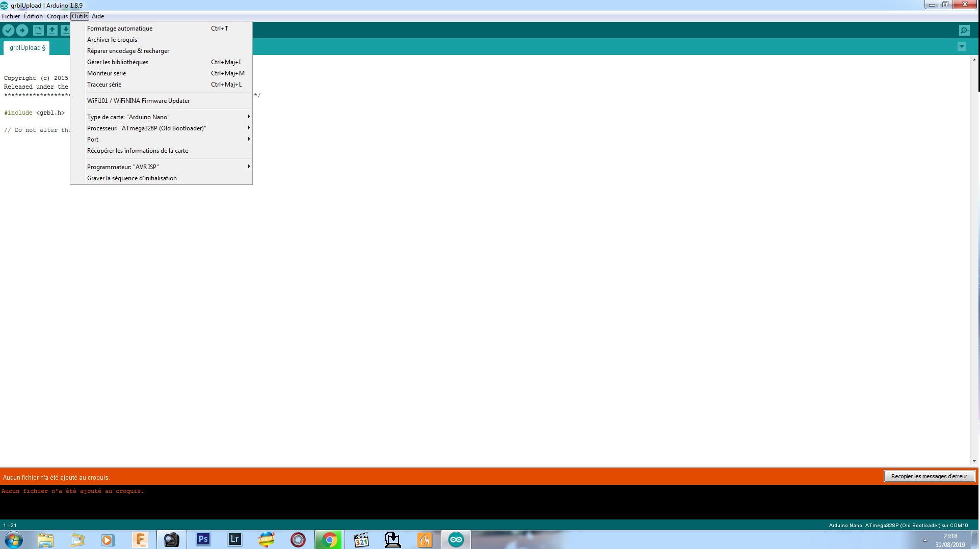Open the Windows Start menu
The height and width of the screenshot is (549, 980).
[x=14, y=539]
